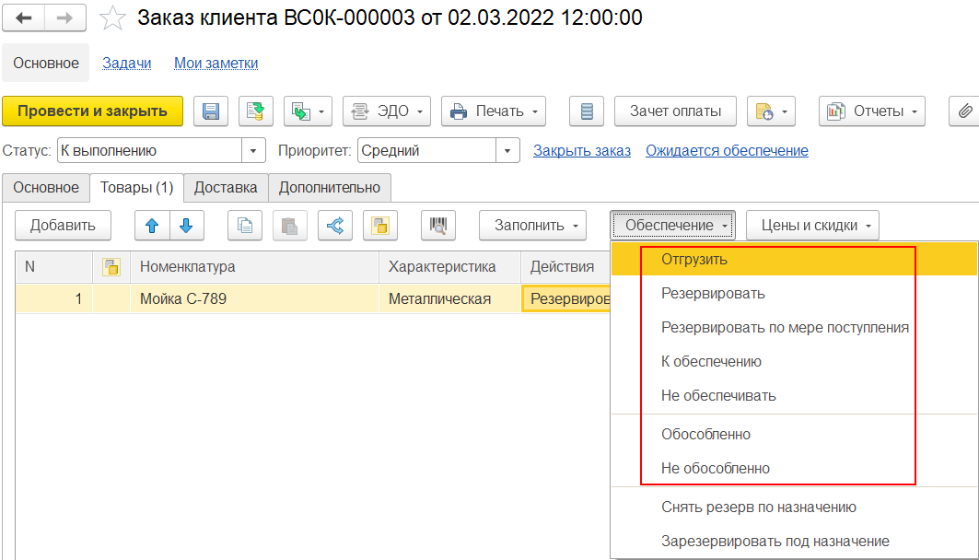Open the Статус dropdown list
The image size is (979, 560).
[253, 151]
